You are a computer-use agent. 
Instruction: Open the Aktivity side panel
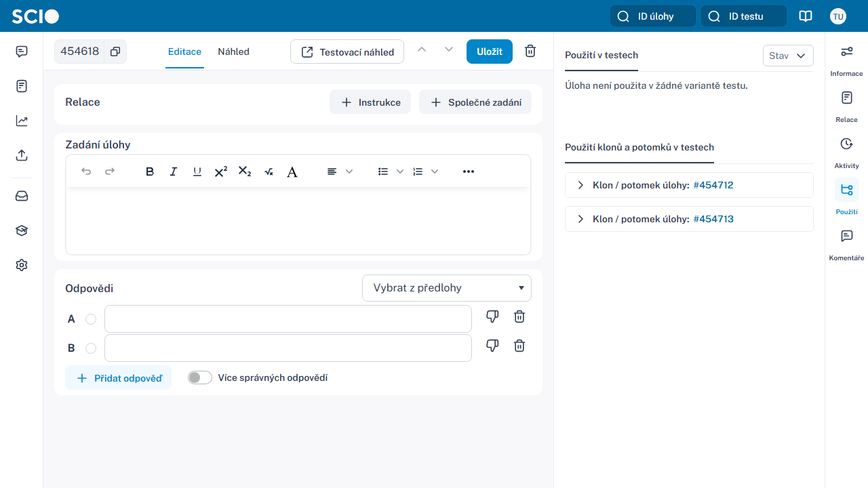(x=846, y=152)
